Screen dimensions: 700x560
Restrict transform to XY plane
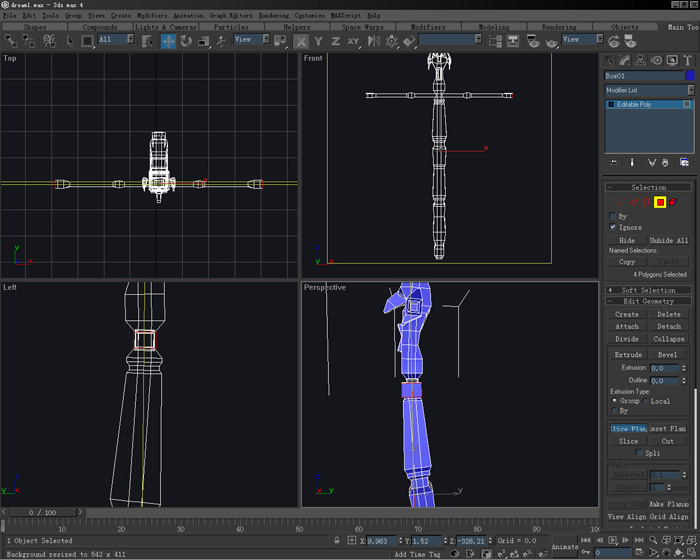click(x=353, y=42)
